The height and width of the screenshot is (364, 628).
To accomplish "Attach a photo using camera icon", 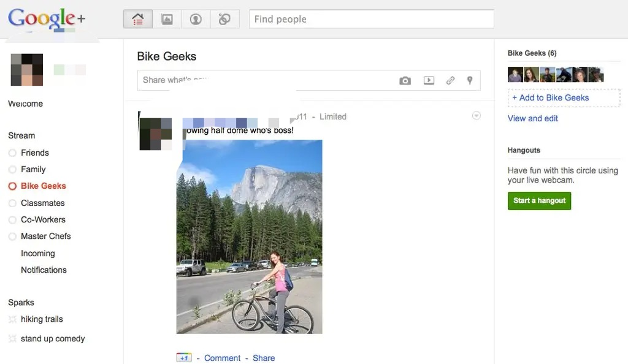I will pos(405,80).
